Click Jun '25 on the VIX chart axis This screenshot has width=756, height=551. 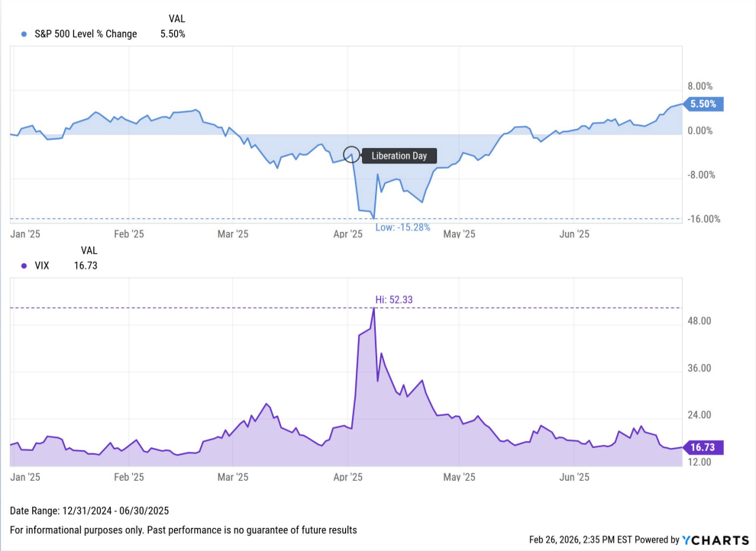pyautogui.click(x=573, y=477)
